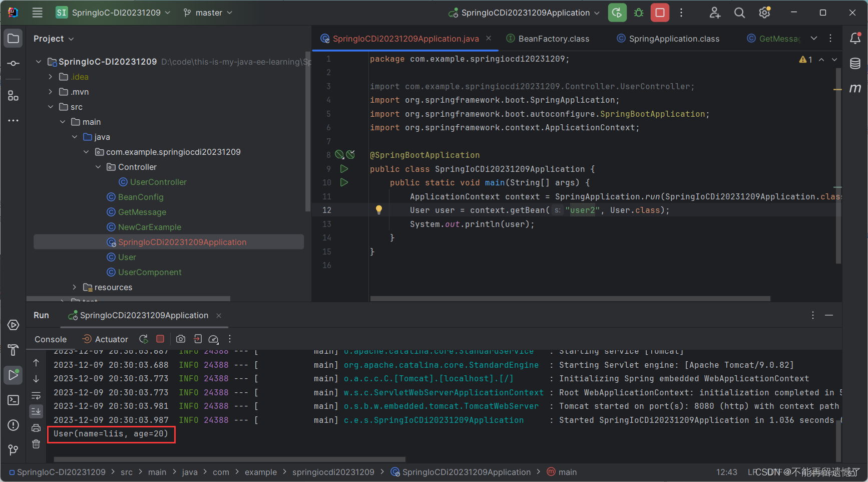Expand the resources folder
This screenshot has width=868, height=482.
point(75,287)
